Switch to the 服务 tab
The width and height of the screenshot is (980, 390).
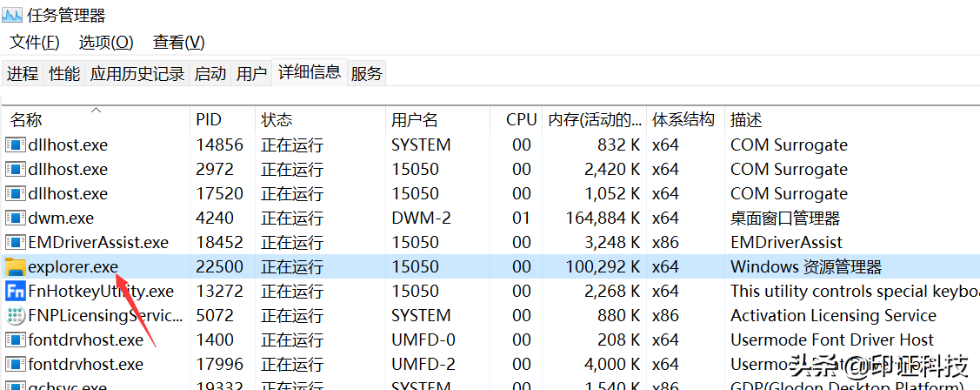[366, 74]
